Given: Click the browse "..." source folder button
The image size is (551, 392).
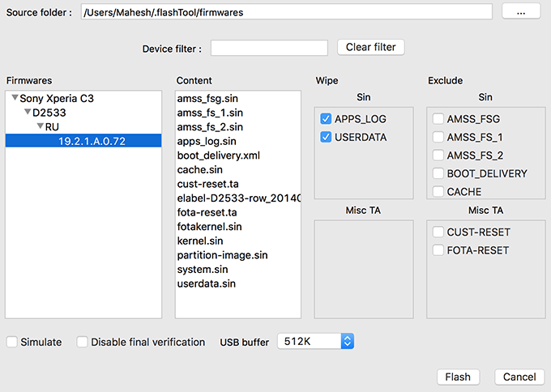Looking at the screenshot, I should pyautogui.click(x=521, y=11).
